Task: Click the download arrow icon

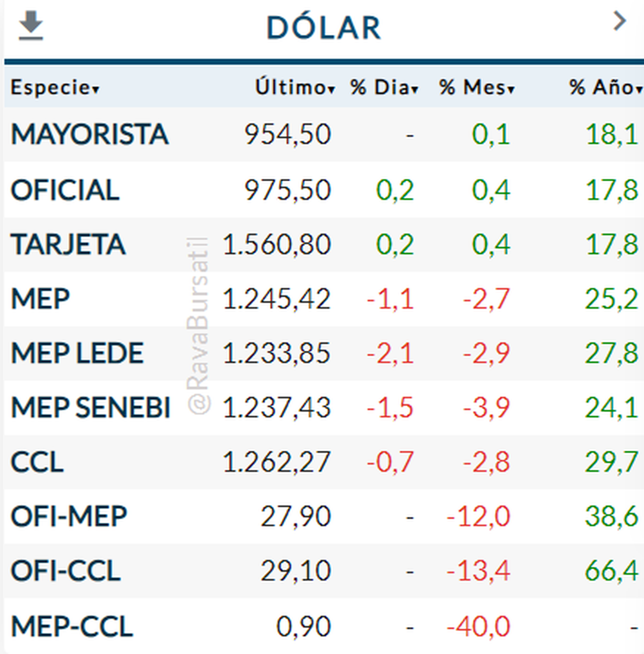Action: [31, 26]
